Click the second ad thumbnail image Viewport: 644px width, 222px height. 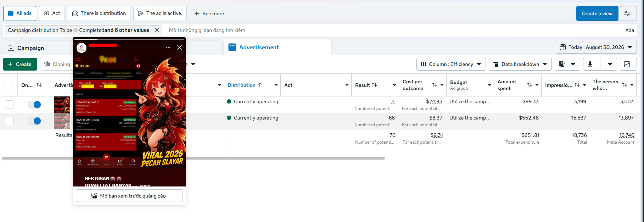click(x=62, y=121)
